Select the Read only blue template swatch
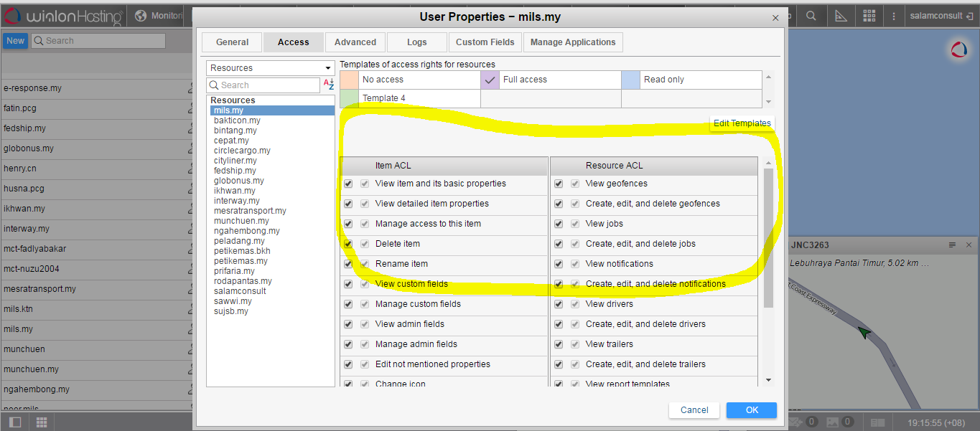Image resolution: width=980 pixels, height=431 pixels. [x=630, y=80]
